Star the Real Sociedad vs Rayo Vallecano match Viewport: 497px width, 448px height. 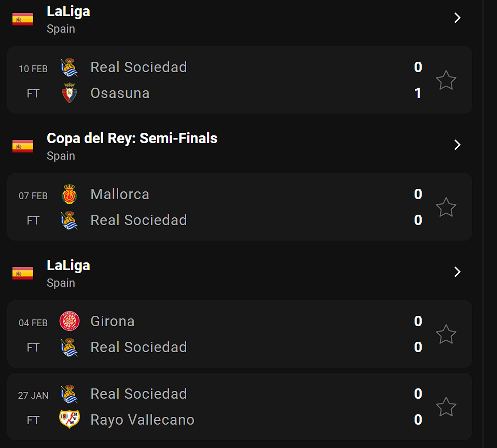(446, 407)
